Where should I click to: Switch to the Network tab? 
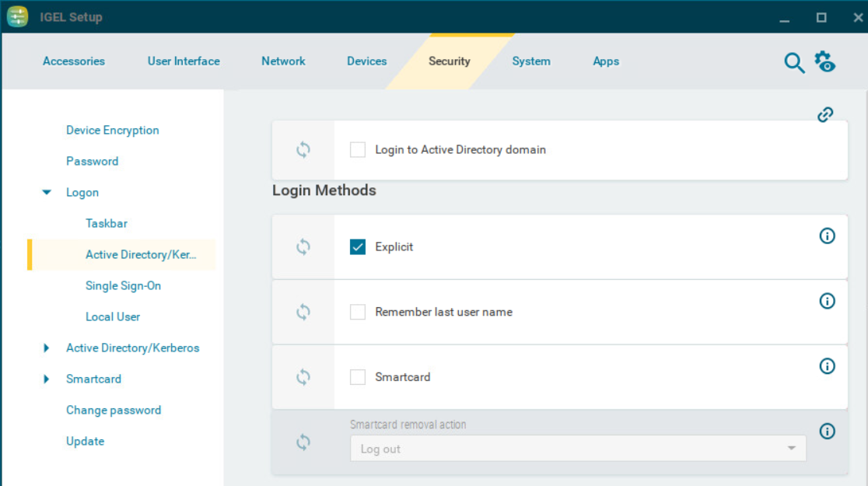tap(283, 61)
